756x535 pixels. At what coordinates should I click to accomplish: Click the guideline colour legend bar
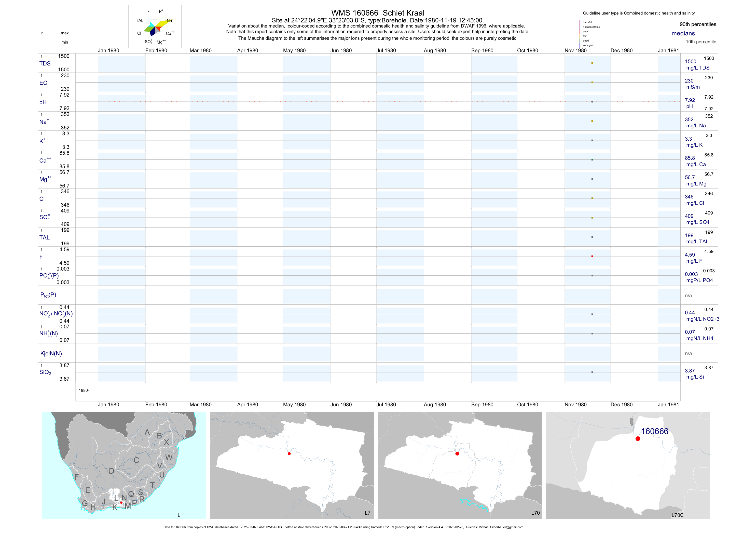click(x=580, y=34)
